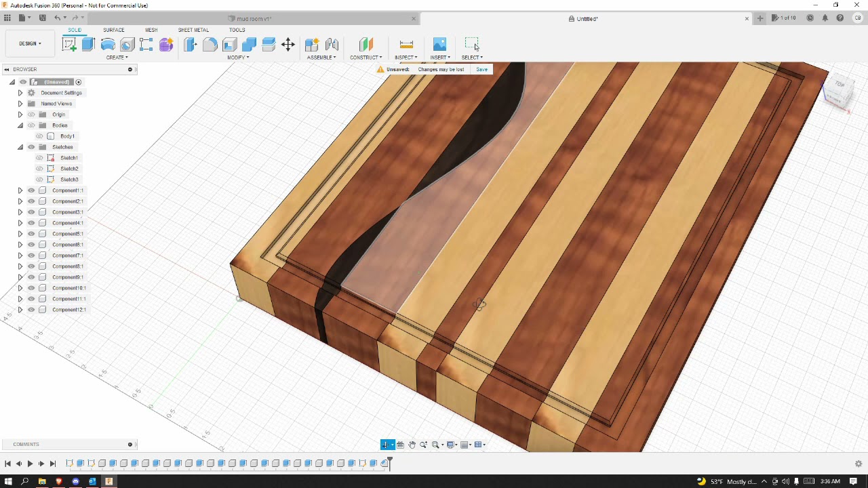The height and width of the screenshot is (488, 868).
Task: Open the CONSTRUCT dropdown menu
Action: pyautogui.click(x=366, y=58)
